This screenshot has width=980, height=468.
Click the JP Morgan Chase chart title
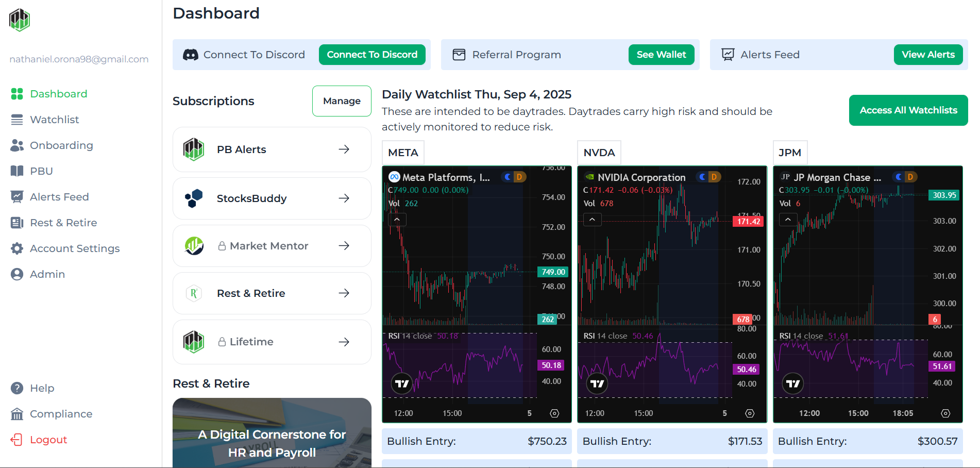tap(837, 177)
